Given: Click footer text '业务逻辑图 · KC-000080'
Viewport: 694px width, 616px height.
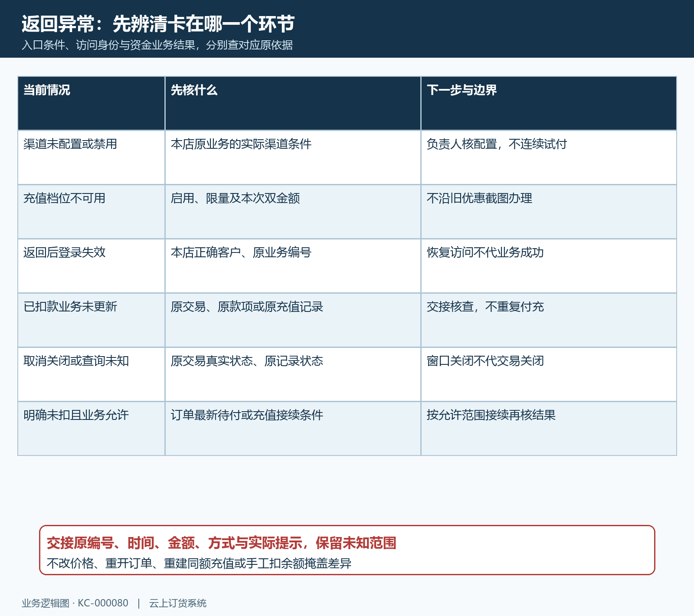Looking at the screenshot, I should (75, 603).
